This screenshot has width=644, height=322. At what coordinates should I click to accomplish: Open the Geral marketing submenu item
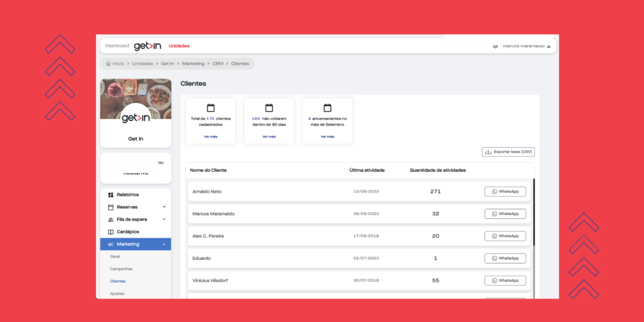[x=115, y=257]
